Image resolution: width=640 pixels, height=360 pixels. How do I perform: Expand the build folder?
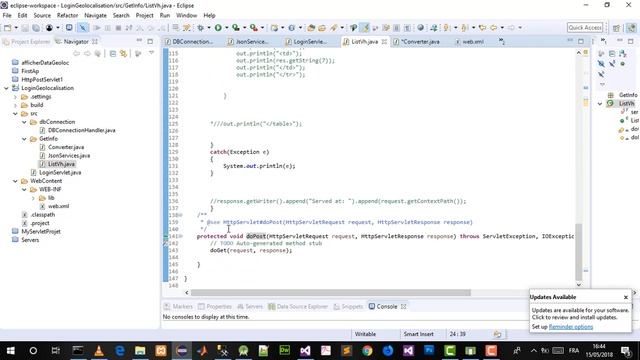click(15, 105)
